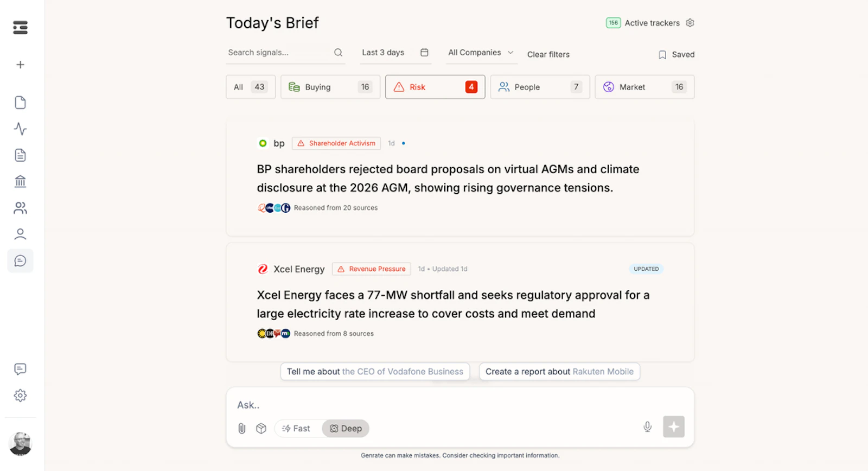This screenshot has width=868, height=471.
Task: Select the Risk tab
Action: click(x=435, y=87)
